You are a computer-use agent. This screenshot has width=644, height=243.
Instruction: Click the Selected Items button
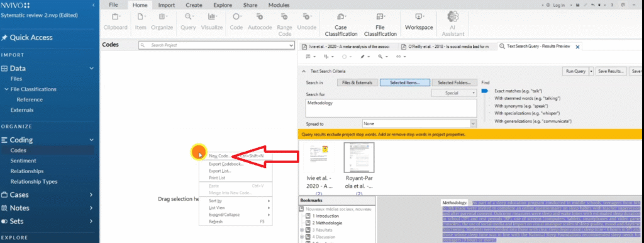404,82
